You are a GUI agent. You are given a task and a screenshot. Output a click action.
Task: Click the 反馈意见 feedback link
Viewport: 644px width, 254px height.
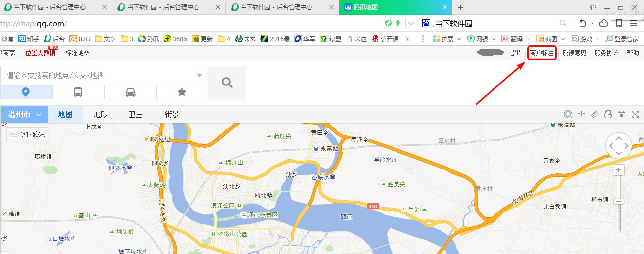tap(574, 53)
